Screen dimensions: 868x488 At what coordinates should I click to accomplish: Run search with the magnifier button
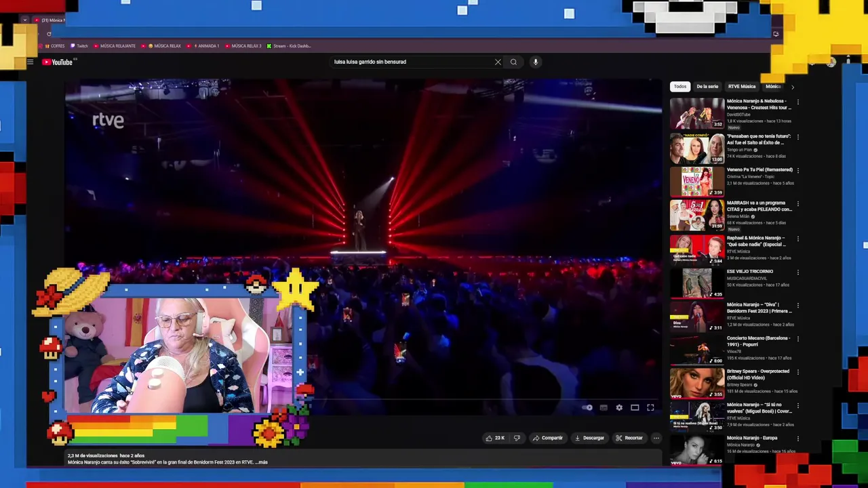513,62
